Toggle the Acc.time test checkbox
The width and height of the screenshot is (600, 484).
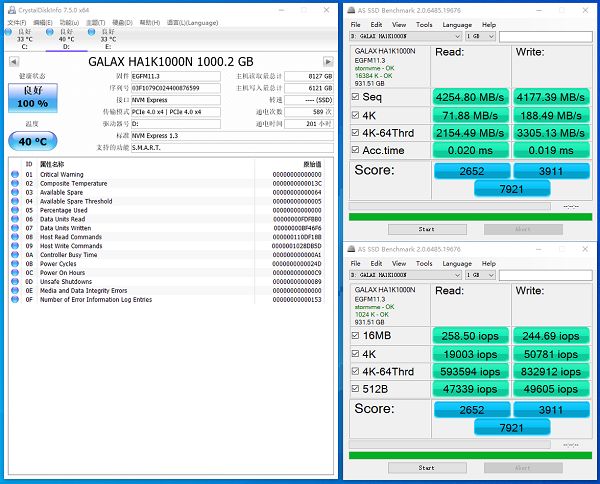355,150
